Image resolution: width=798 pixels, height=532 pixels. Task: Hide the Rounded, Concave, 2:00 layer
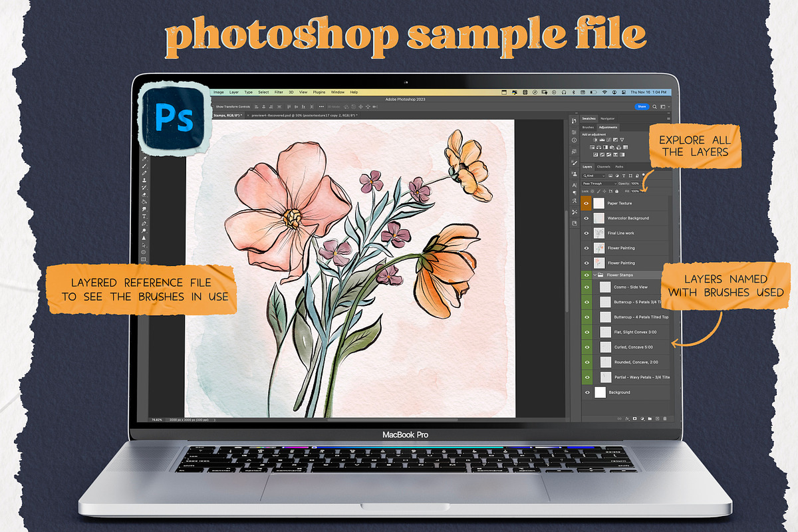pos(587,362)
